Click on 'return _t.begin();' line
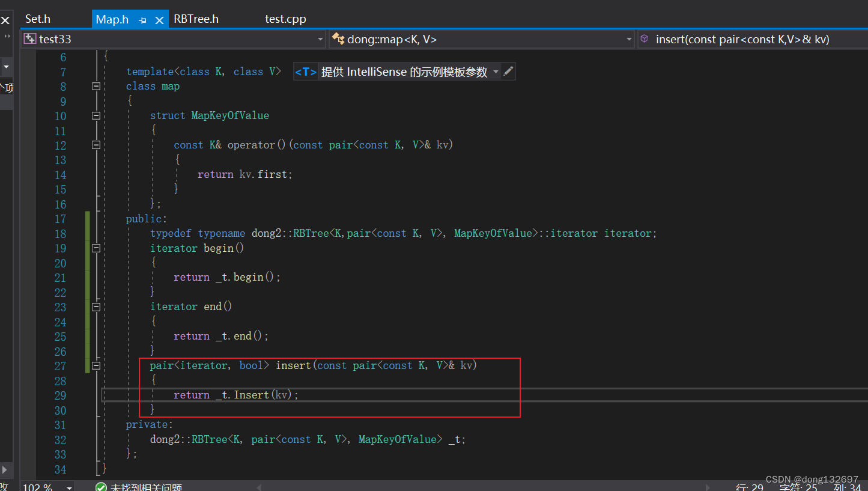The height and width of the screenshot is (491, 868). point(227,277)
